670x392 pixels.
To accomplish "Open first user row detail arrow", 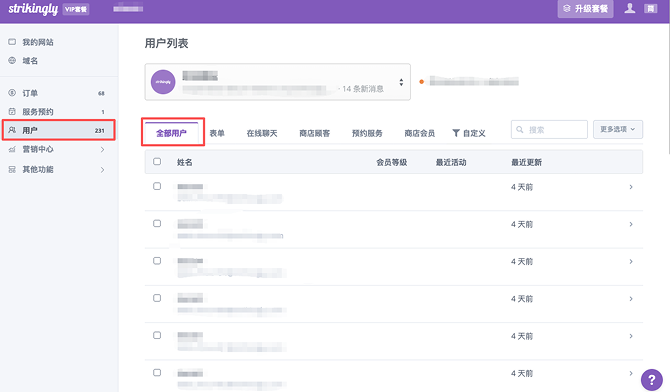I will [631, 187].
